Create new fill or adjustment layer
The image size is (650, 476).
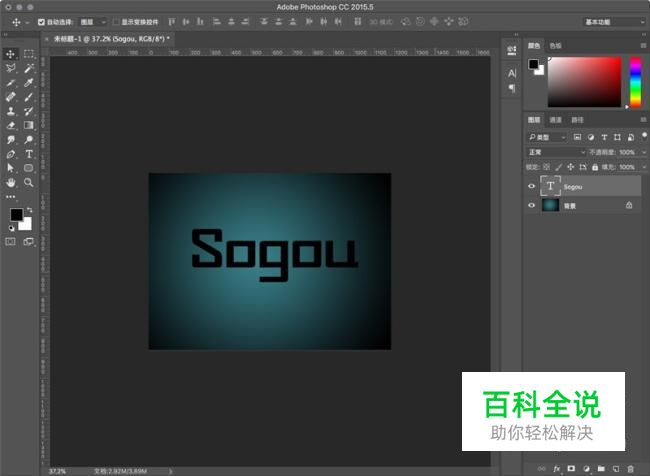pyautogui.click(x=586, y=469)
